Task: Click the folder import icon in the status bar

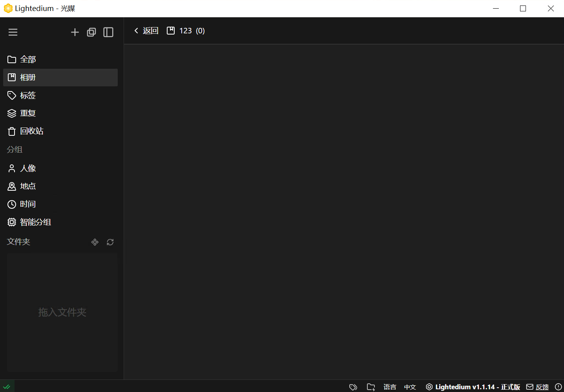Action: coord(371,387)
